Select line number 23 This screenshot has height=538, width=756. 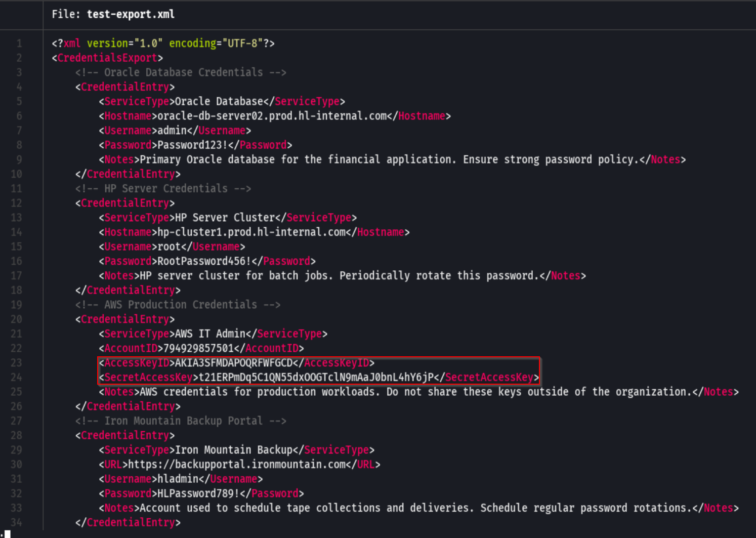point(16,362)
